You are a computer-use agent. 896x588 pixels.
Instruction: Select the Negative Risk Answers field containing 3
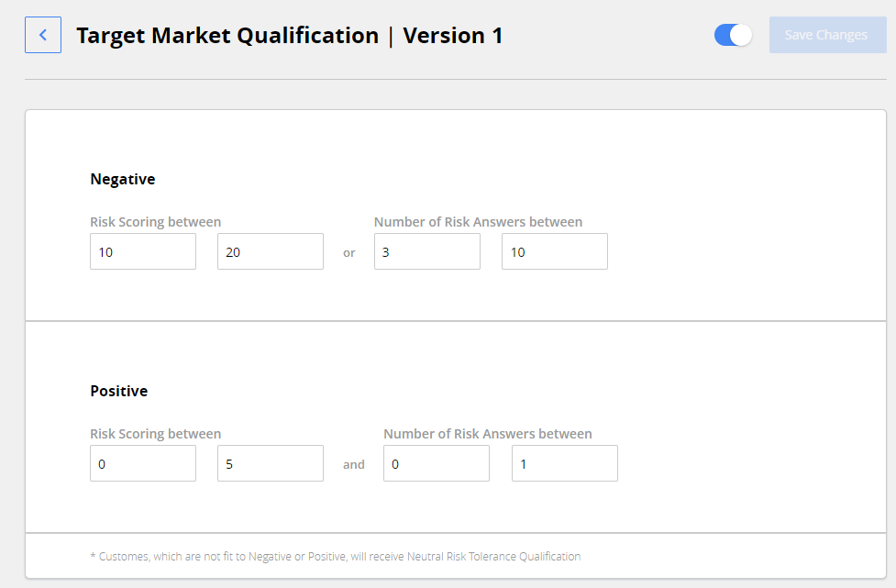coord(426,251)
